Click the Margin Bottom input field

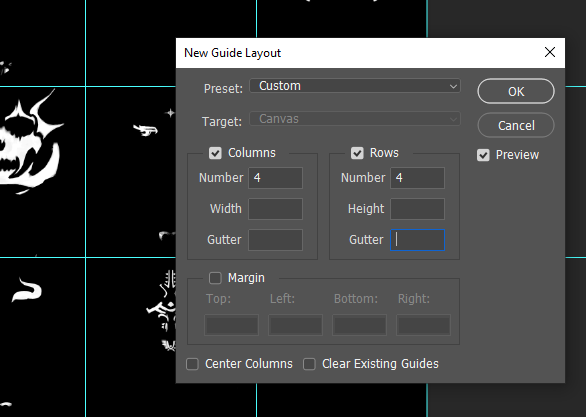coord(360,325)
